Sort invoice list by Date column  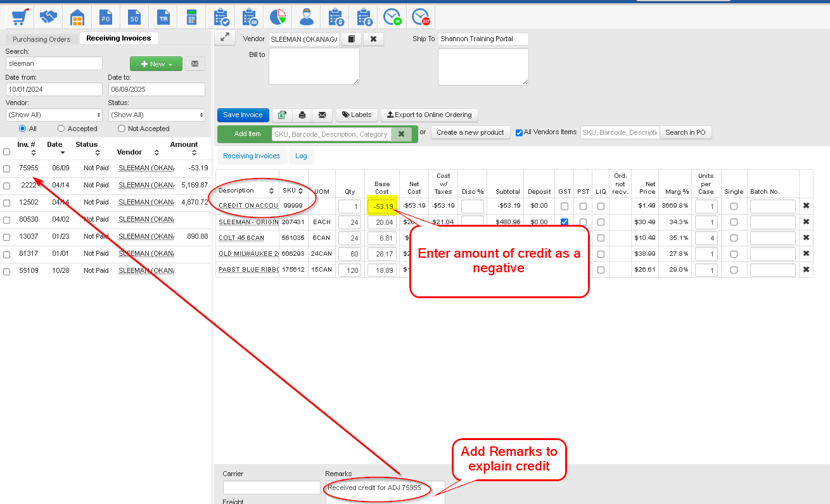pos(63,153)
